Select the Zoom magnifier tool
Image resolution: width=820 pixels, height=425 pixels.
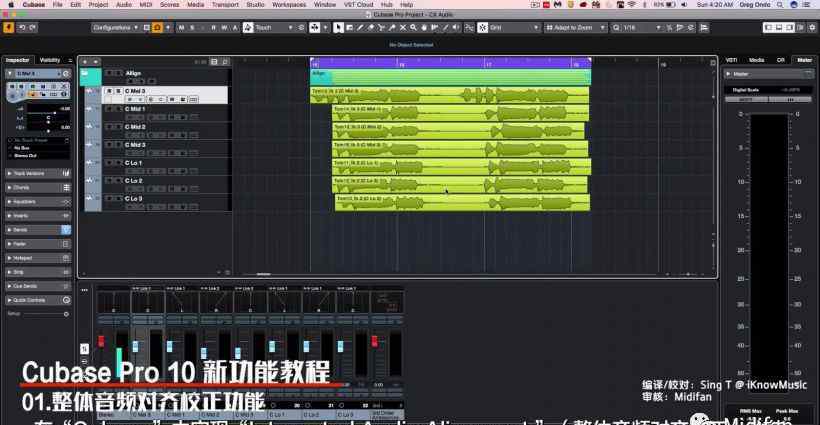tap(413, 27)
